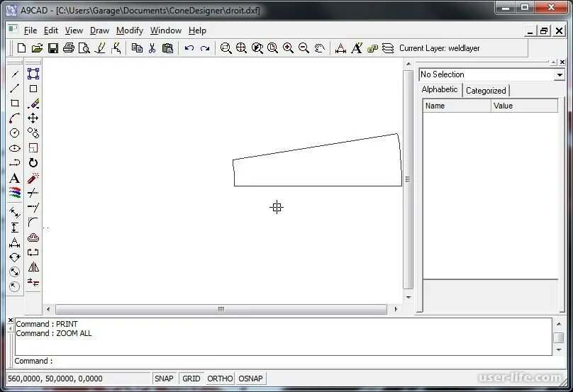573x392 pixels.
Task: Switch to the Categorized tab
Action: [486, 91]
